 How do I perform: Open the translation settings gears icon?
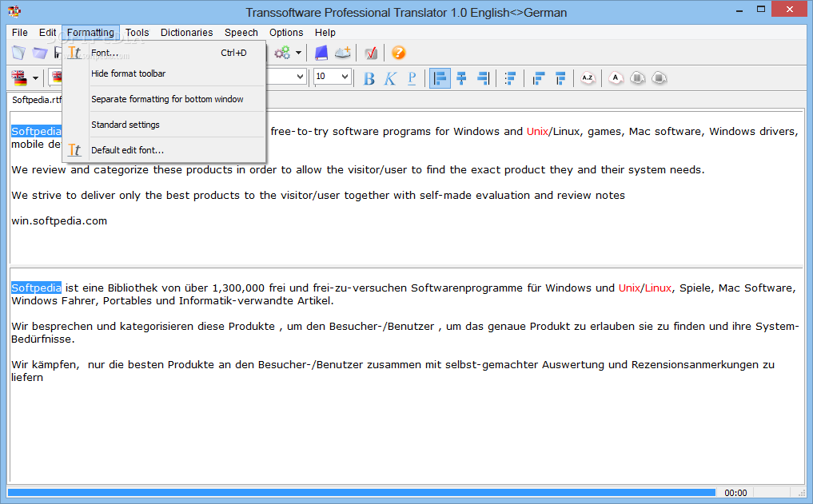point(282,53)
